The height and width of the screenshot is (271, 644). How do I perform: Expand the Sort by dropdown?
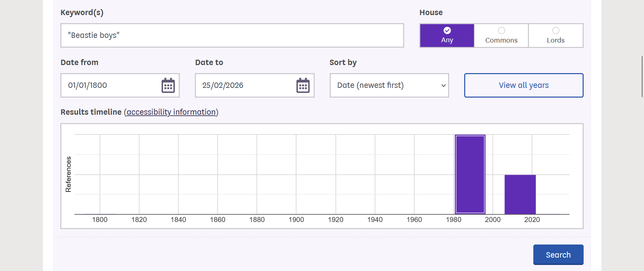[x=389, y=86]
